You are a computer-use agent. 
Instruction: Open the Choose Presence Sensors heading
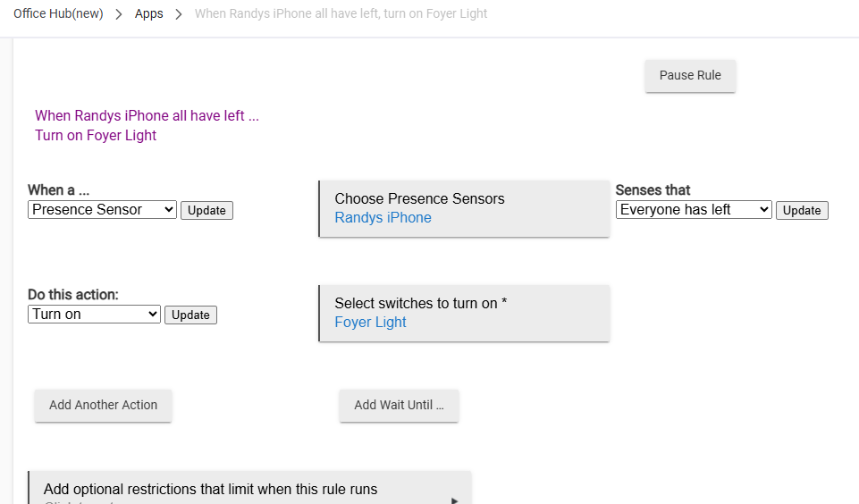click(419, 198)
